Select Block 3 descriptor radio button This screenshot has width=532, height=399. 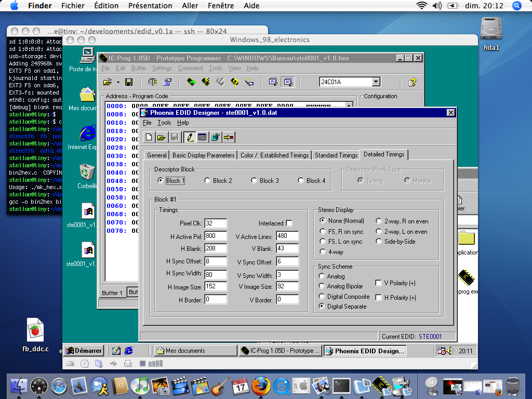click(x=254, y=180)
